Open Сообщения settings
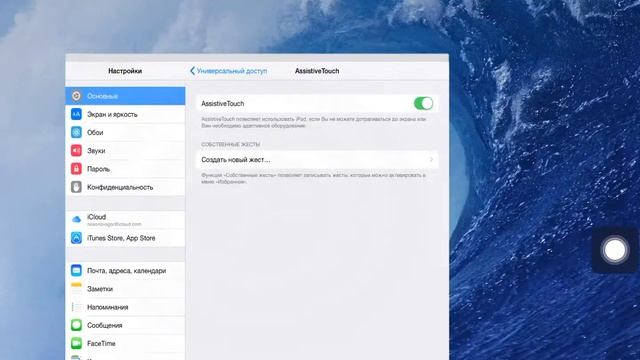This screenshot has height=360, width=640. [125, 325]
